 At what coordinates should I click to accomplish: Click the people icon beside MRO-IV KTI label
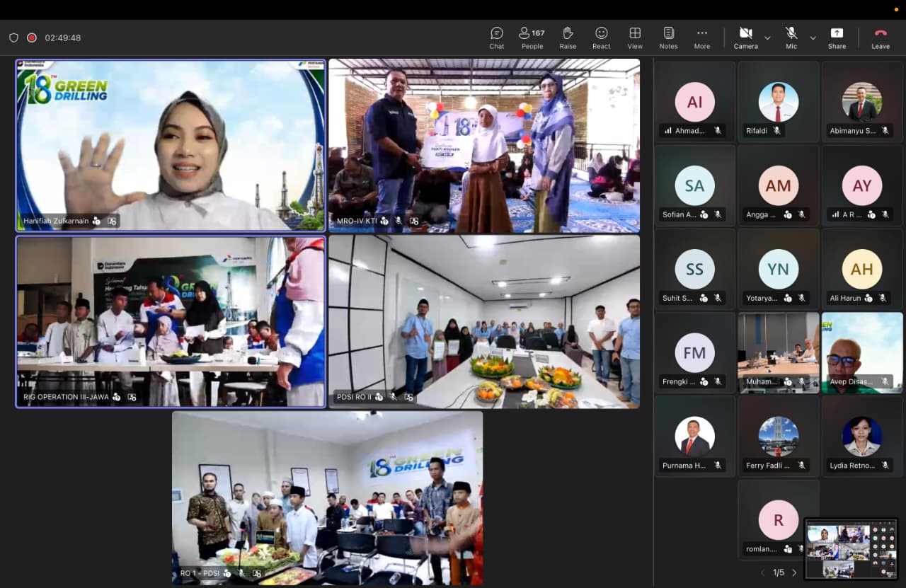[x=384, y=221]
